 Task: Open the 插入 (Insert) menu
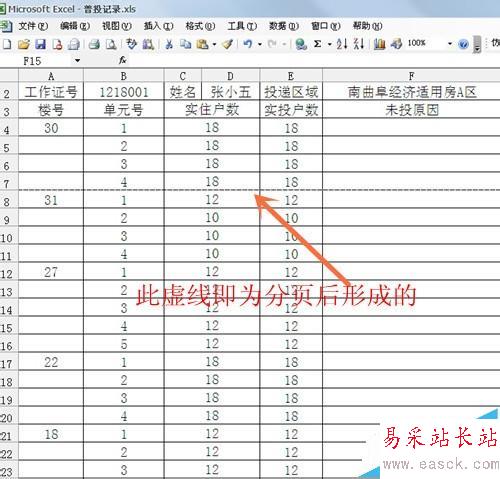[x=158, y=26]
